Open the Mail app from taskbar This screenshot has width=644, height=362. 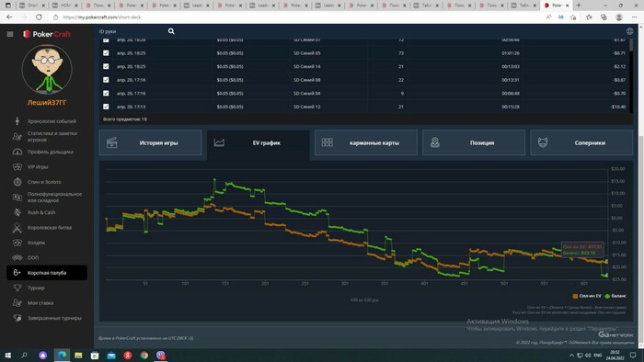(x=111, y=355)
